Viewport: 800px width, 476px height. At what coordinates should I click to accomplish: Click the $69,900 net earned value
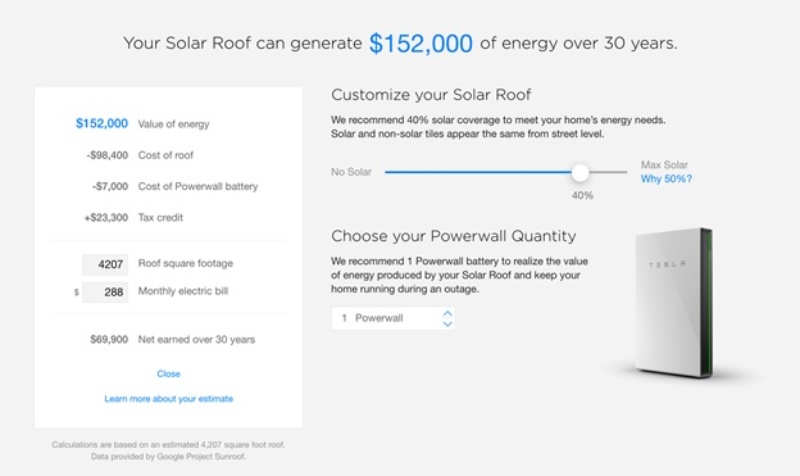[x=108, y=339]
